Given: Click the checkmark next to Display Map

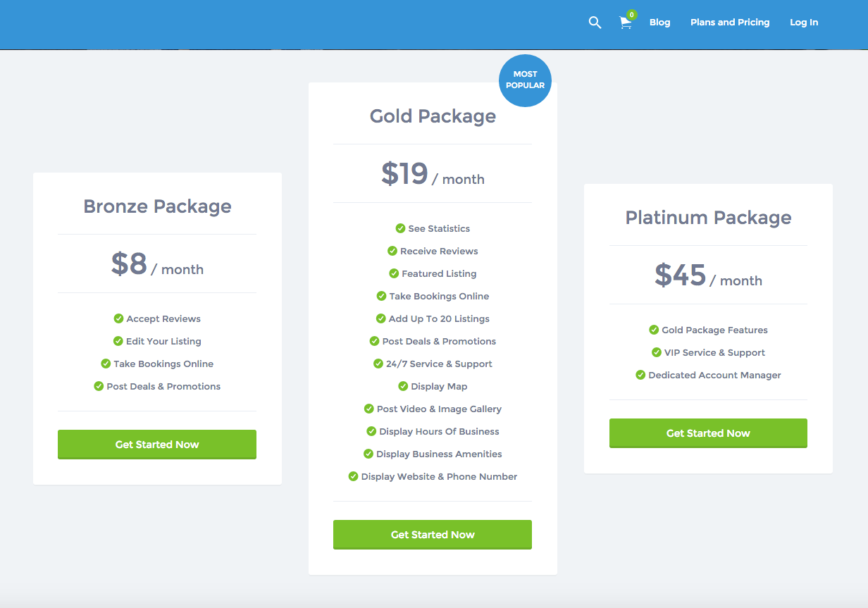Looking at the screenshot, I should tap(403, 386).
